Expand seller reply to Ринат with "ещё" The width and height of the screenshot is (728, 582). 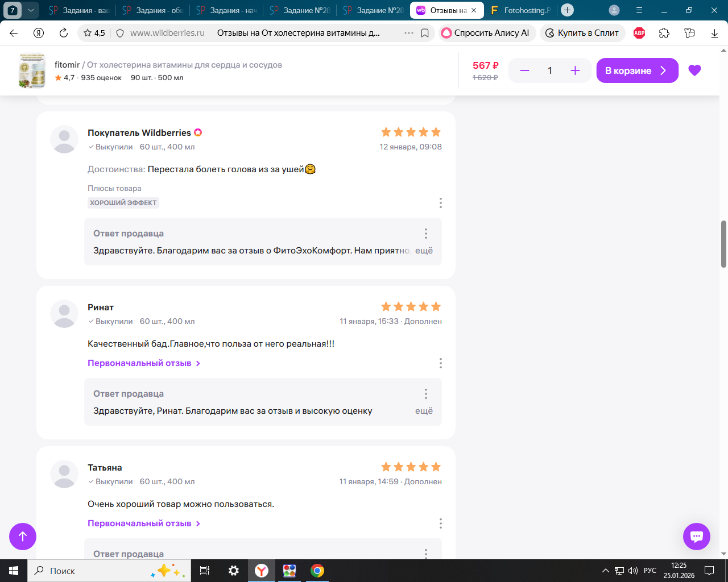point(424,411)
